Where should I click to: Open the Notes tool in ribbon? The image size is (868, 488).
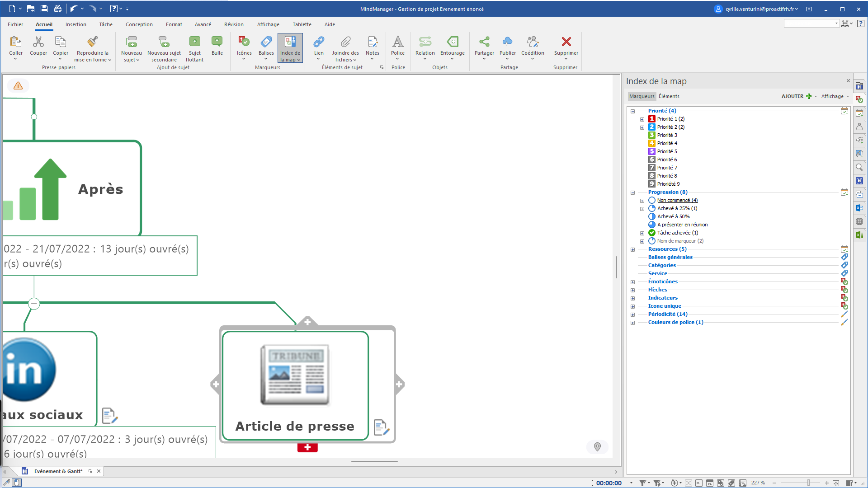(x=373, y=42)
